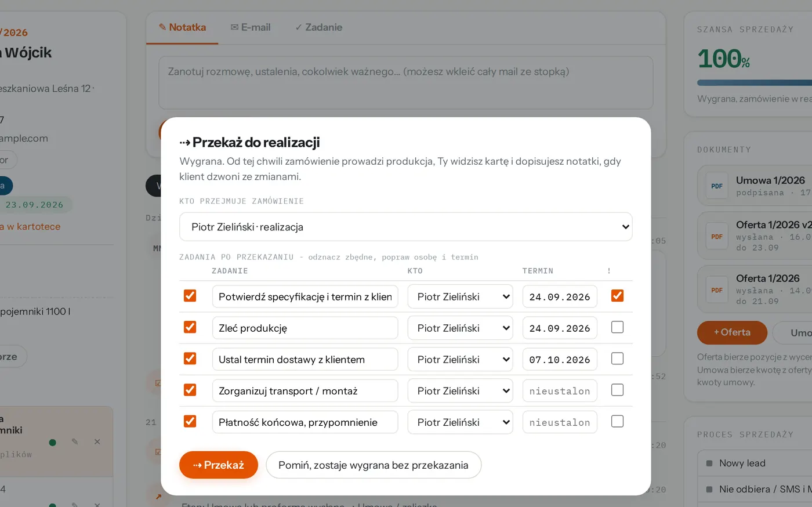Screen dimensions: 812x507
Task: Open person dropdown for Zorganizuj transport task
Action: 460,391
